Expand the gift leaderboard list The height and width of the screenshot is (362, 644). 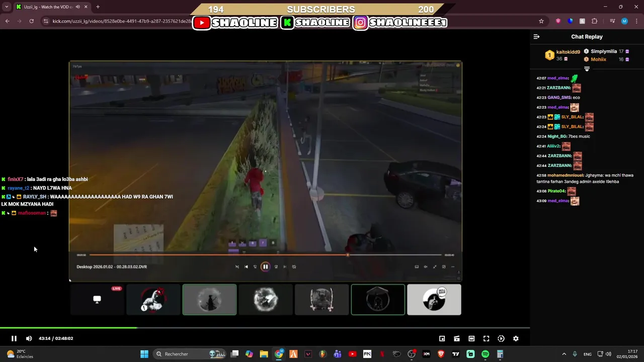click(x=587, y=68)
